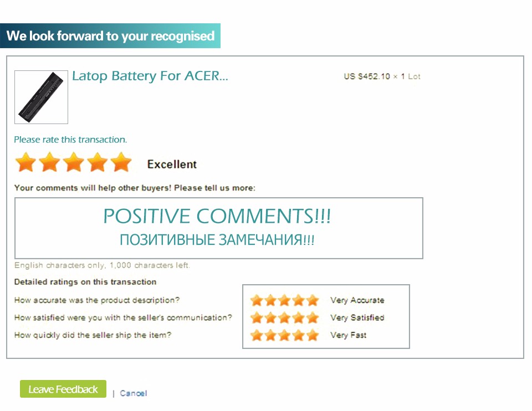Select fourth star for seller communication
The image size is (532, 411).
299,318
